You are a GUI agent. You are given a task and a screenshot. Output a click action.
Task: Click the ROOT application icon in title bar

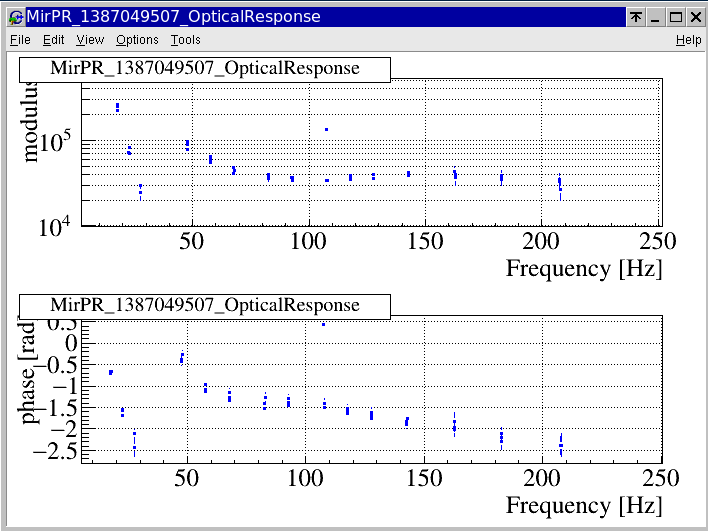(x=15, y=17)
